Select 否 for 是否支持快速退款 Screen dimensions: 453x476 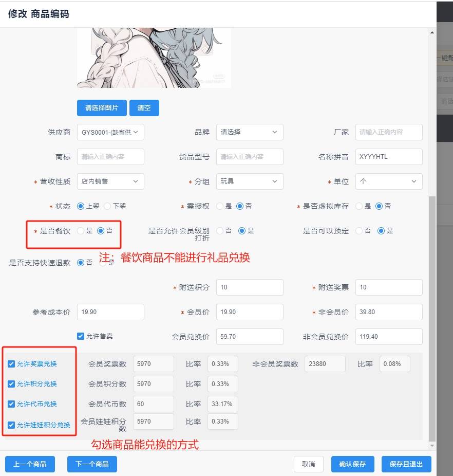pos(81,263)
